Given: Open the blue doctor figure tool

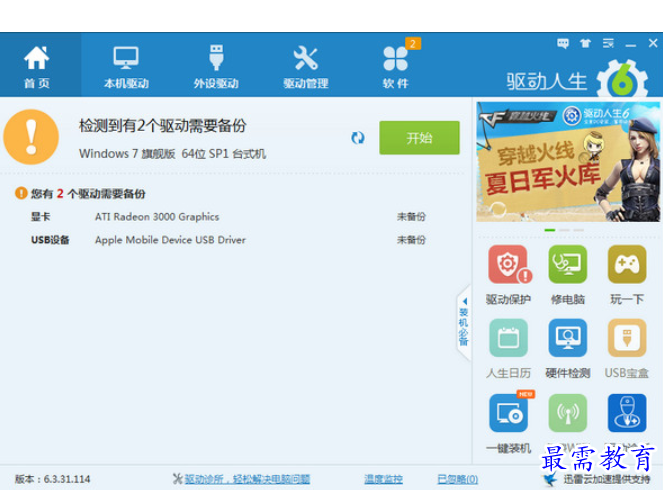Looking at the screenshot, I should pyautogui.click(x=627, y=413).
